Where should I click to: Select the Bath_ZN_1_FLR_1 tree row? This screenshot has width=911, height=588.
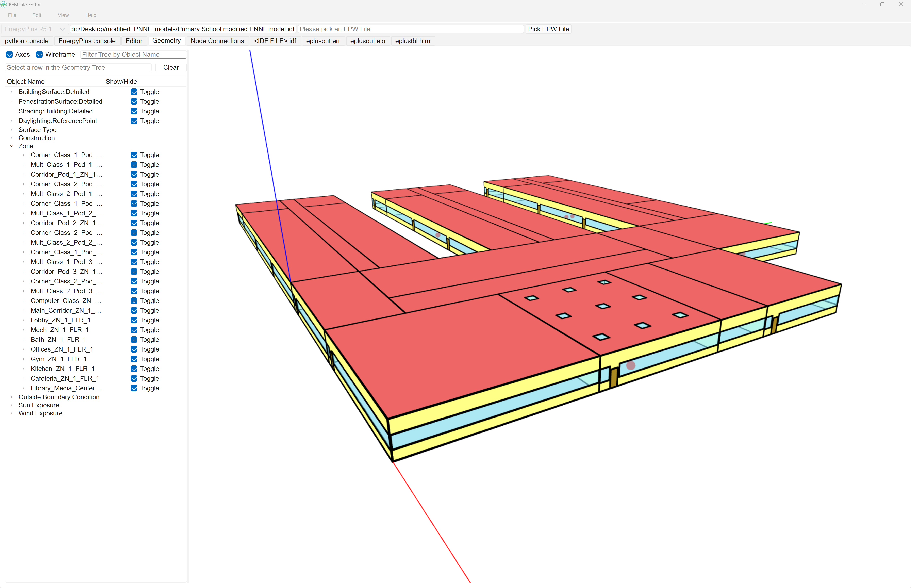(58, 340)
